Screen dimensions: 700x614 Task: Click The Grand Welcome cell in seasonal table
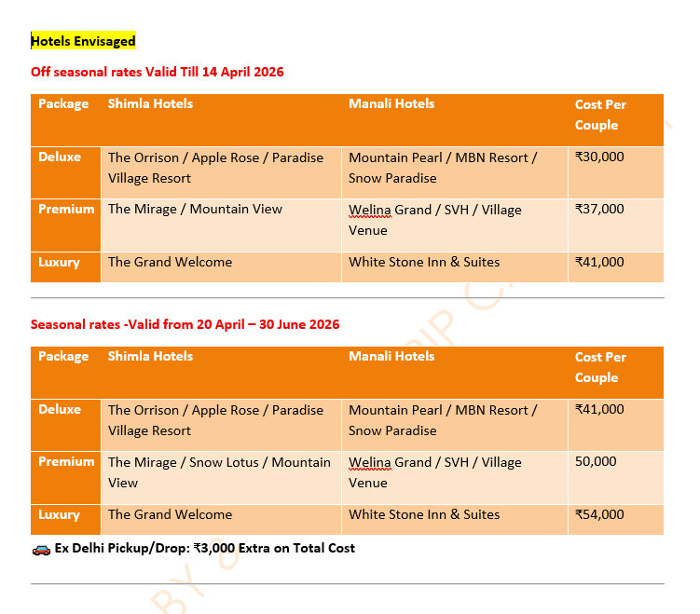[x=170, y=514]
